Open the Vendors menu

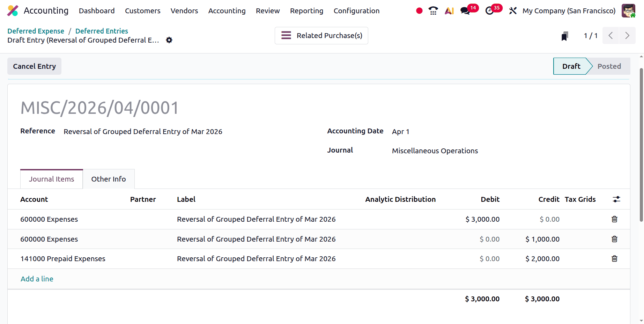(184, 11)
